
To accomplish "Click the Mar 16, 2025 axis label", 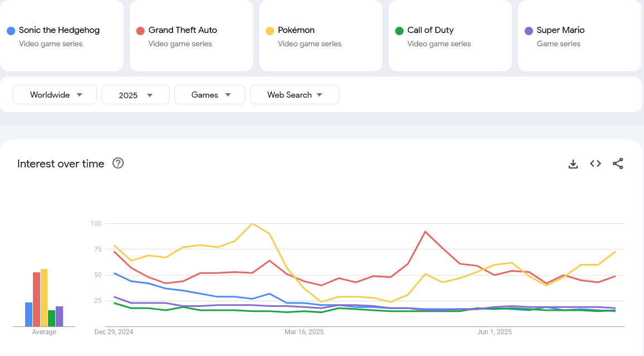I will click(304, 332).
